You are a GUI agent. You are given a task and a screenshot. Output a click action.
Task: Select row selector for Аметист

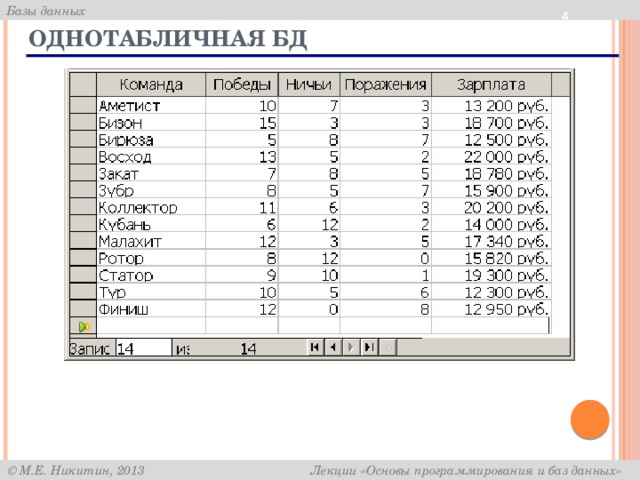83,105
